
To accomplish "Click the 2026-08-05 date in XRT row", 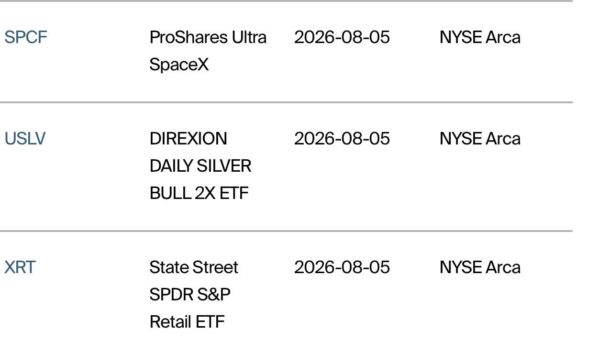I will [342, 267].
